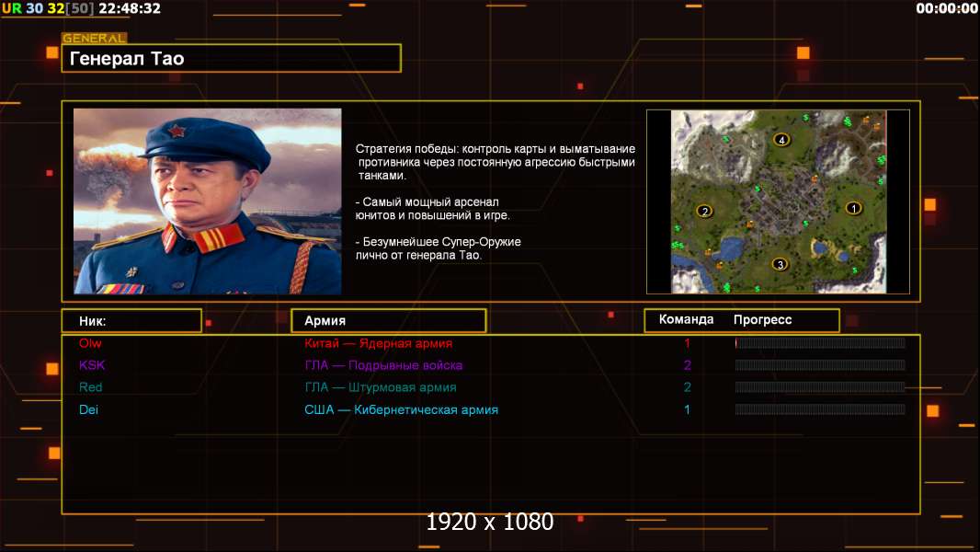Click the 'GENERAL' label tag
The image size is (980, 552).
pyautogui.click(x=95, y=38)
